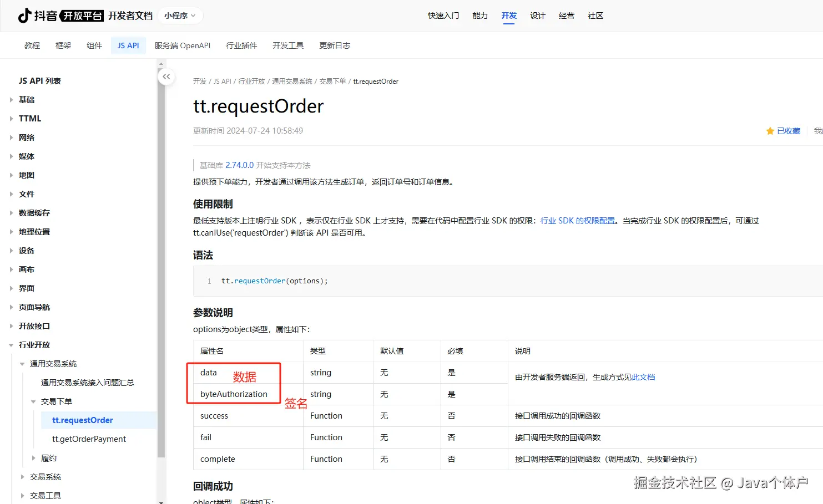
Task: Click the JS API 列表 sidebar heading
Action: pos(40,81)
